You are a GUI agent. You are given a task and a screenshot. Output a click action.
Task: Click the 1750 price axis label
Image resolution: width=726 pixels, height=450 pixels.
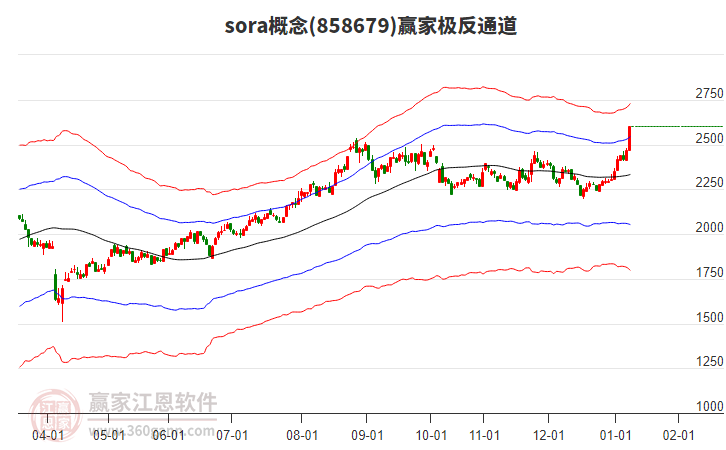709,273
